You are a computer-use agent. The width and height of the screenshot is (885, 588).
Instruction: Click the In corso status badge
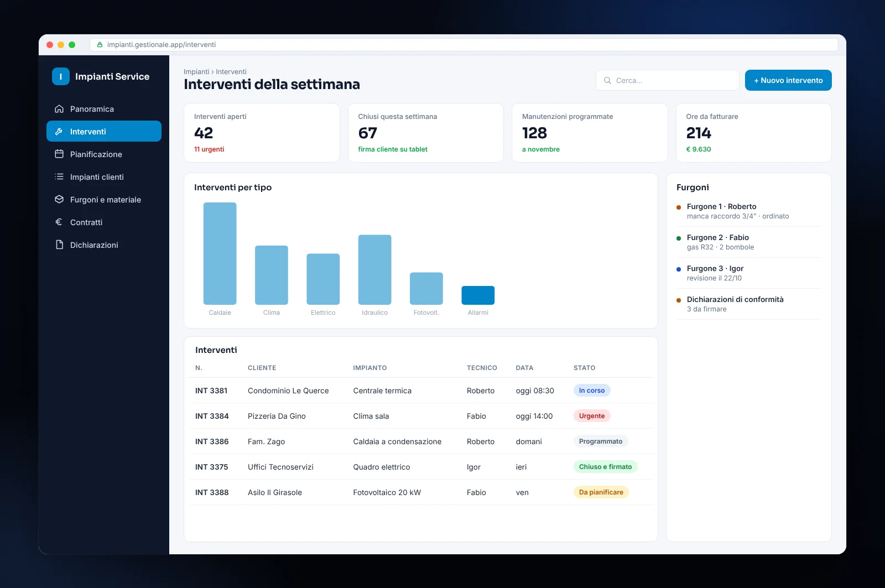tap(592, 391)
